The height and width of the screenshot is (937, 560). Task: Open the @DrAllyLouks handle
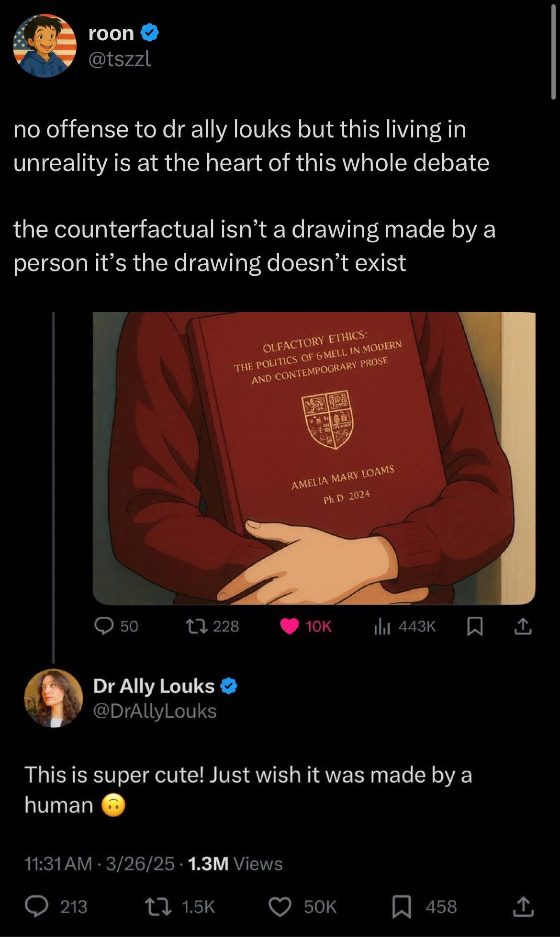pos(155,711)
